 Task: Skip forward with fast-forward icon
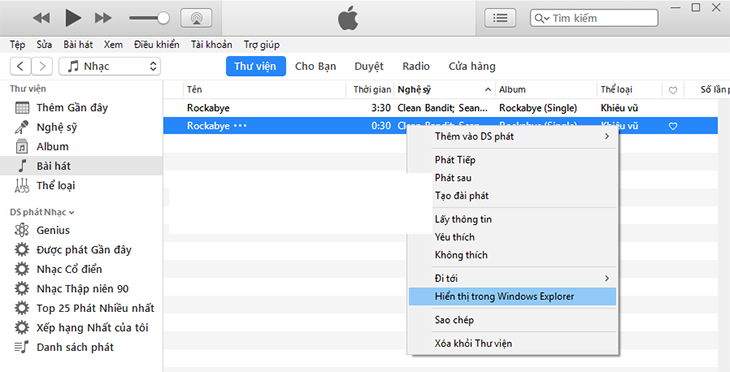(x=103, y=18)
